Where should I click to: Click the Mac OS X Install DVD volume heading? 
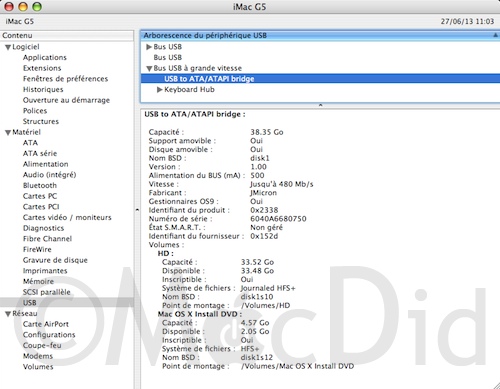200,314
